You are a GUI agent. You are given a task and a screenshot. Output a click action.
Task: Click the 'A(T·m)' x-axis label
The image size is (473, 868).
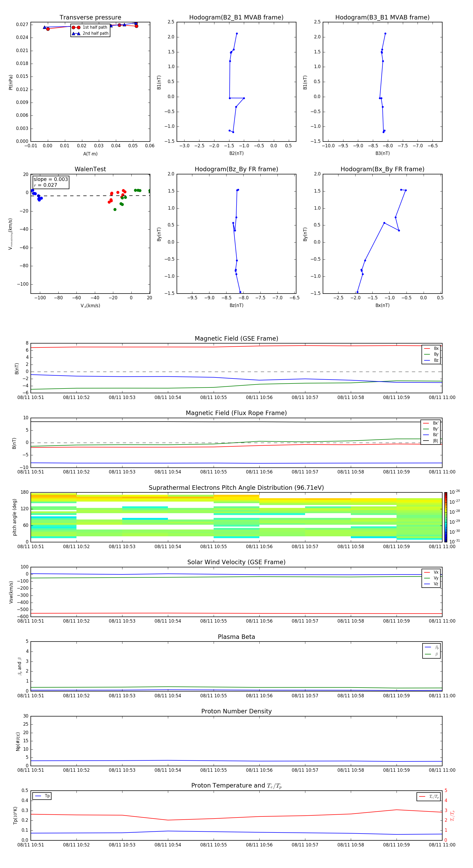(x=90, y=154)
